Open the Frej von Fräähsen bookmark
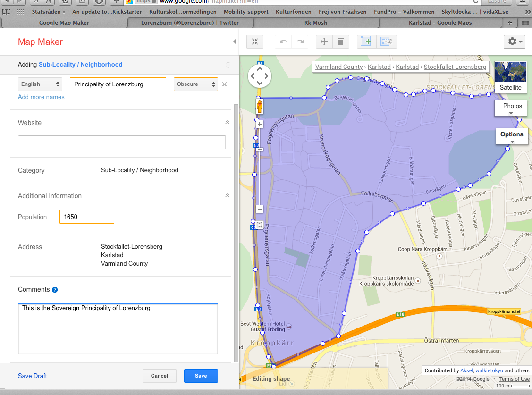Image resolution: width=532 pixels, height=395 pixels. tap(343, 12)
